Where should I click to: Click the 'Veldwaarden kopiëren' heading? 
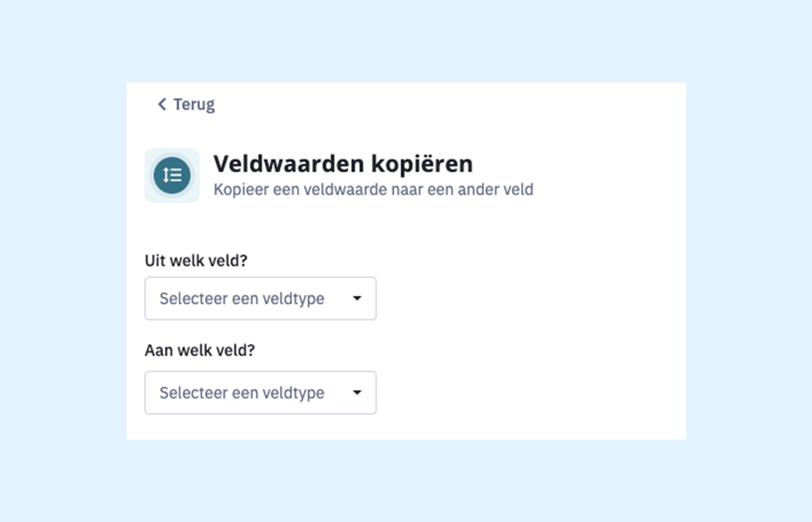pos(343,164)
